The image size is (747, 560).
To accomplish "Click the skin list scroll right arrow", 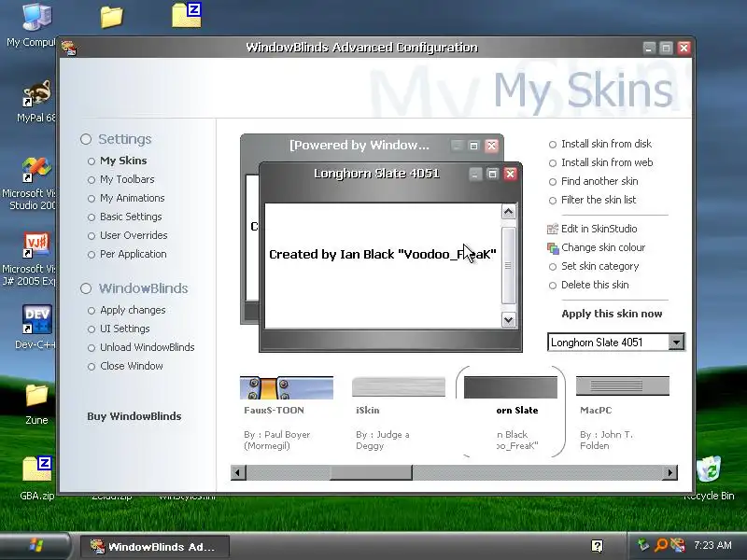I will click(669, 472).
